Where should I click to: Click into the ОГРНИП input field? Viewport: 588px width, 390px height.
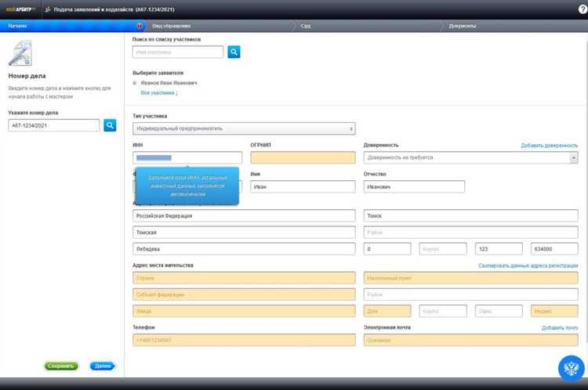(303, 157)
